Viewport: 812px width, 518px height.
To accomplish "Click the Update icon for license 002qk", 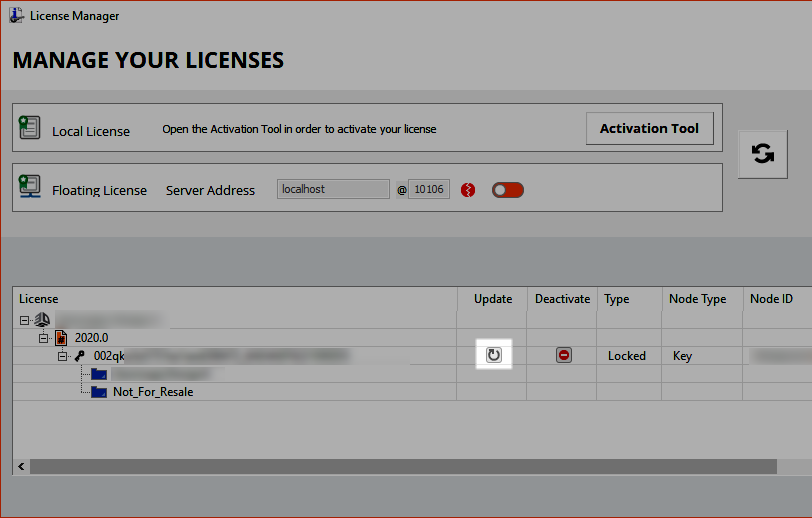I will 493,355.
